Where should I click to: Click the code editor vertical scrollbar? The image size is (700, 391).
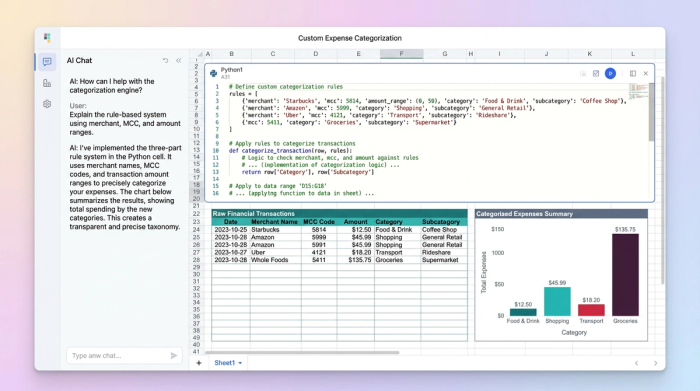pyautogui.click(x=651, y=112)
